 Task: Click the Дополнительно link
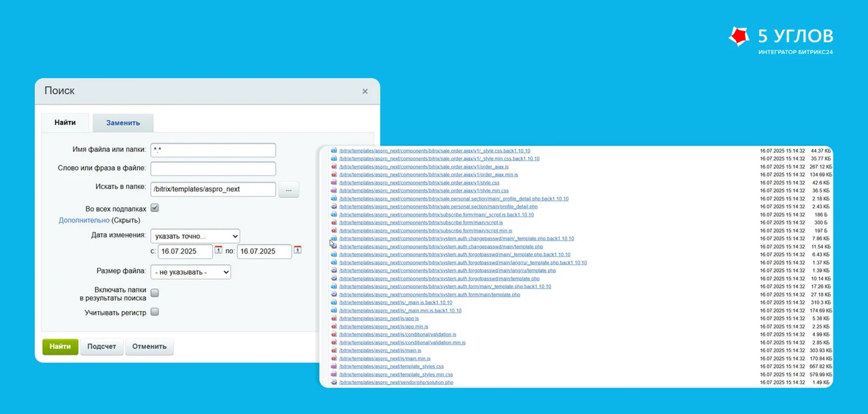[x=84, y=220]
